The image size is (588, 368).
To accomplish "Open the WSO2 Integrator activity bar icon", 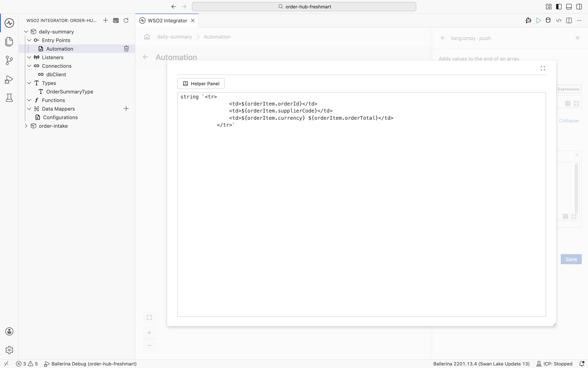I will [9, 23].
